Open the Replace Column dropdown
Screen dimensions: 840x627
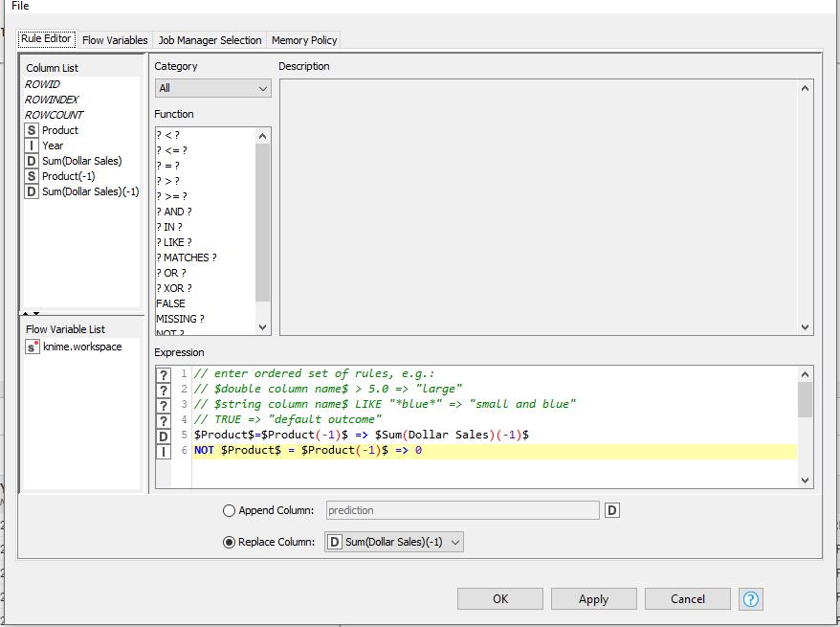pyautogui.click(x=394, y=542)
